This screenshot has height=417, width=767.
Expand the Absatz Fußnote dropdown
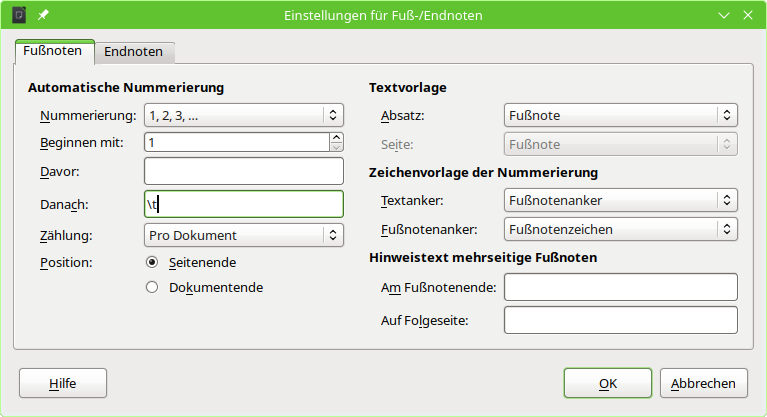[x=620, y=115]
